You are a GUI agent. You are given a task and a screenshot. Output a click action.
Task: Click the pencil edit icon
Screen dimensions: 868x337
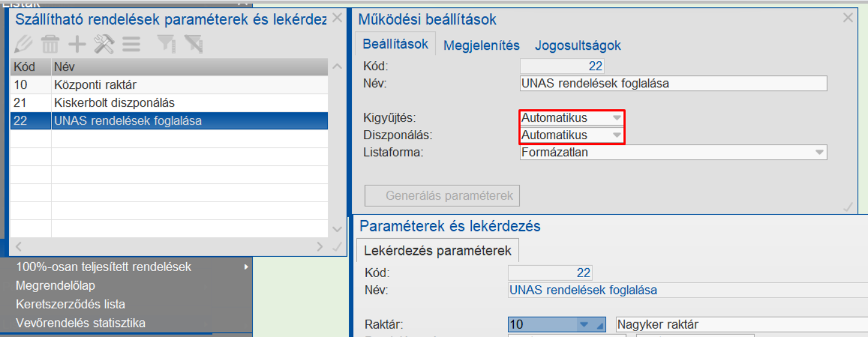pyautogui.click(x=23, y=44)
